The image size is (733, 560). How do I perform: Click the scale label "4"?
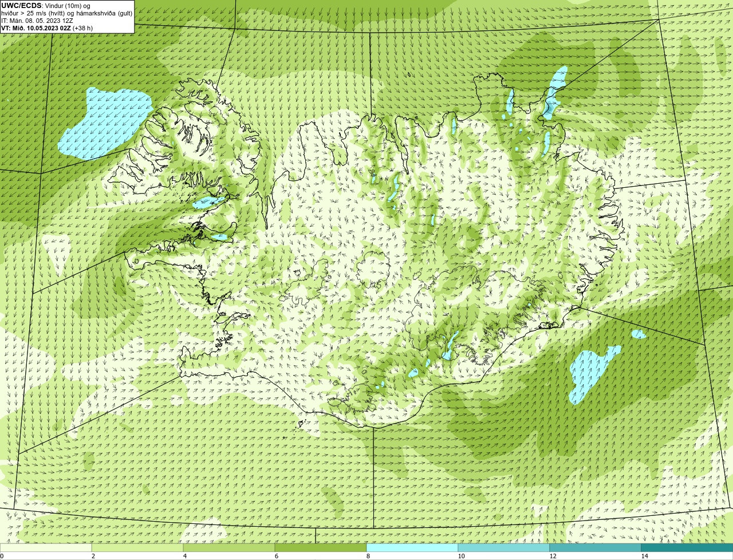(184, 556)
